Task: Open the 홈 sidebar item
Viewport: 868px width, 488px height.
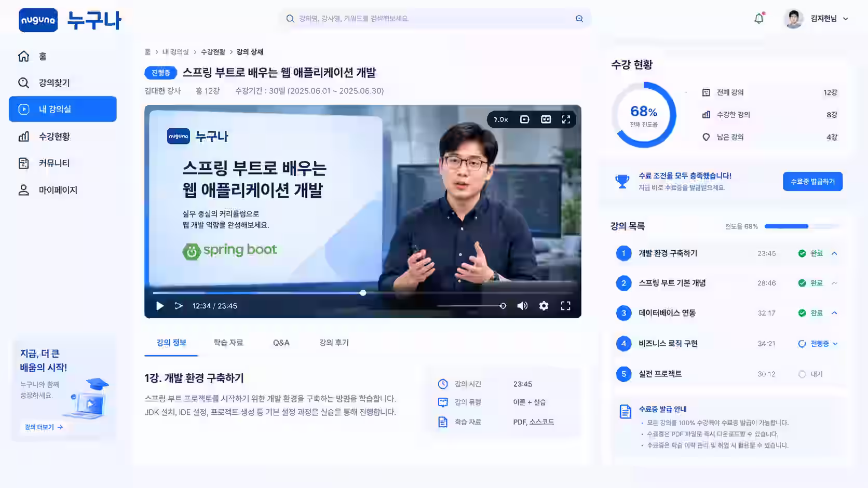Action: [x=62, y=56]
